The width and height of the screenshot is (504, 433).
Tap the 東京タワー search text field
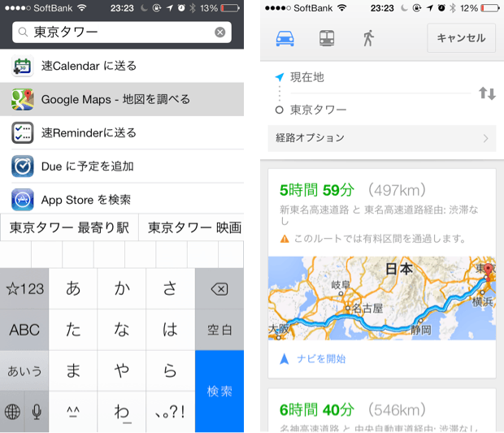[x=122, y=32]
